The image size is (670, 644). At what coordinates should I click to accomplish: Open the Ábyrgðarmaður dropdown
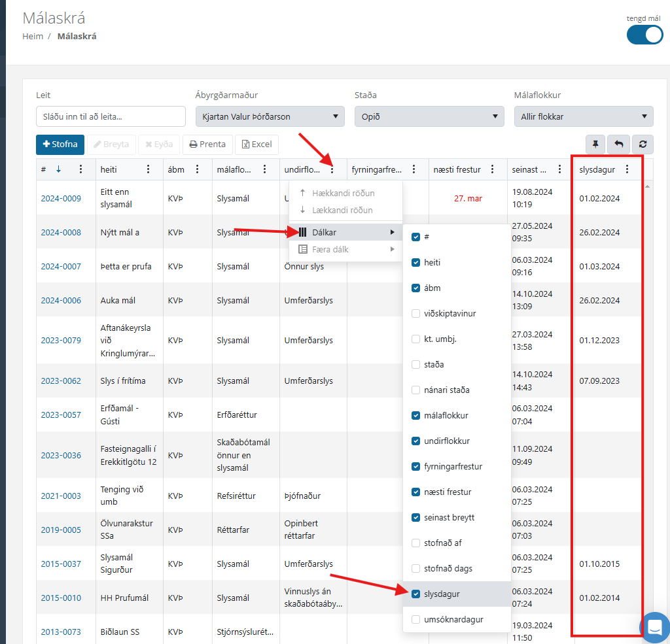pos(270,116)
